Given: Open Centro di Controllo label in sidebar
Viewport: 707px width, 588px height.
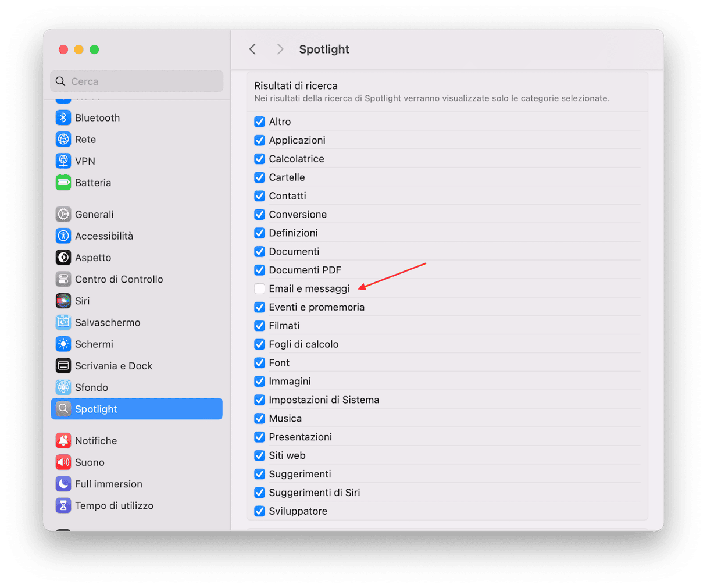Looking at the screenshot, I should coord(119,279).
